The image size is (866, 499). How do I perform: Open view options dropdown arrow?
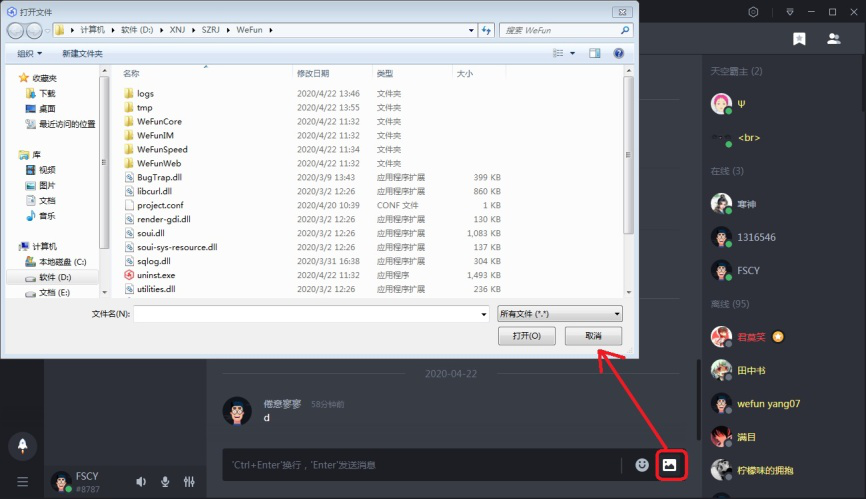[x=573, y=53]
